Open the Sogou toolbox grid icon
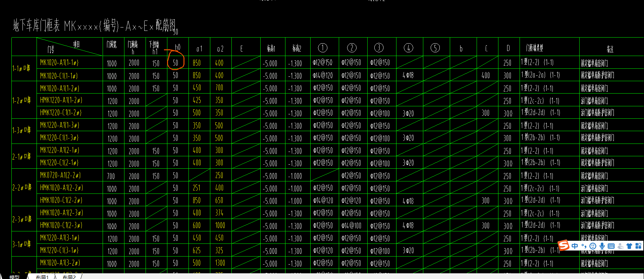This screenshot has width=644, height=279. click(x=638, y=246)
